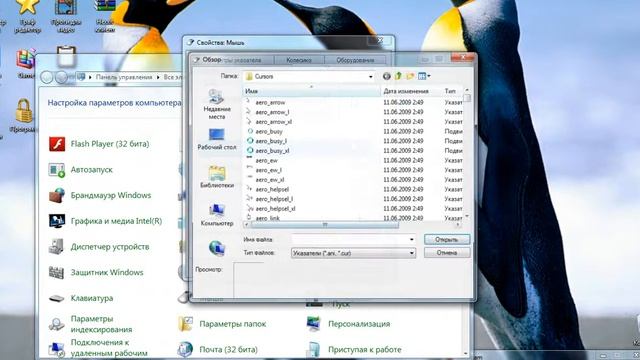The height and width of the screenshot is (360, 640).
Task: Open the Тип файлов Указатели combo box
Action: [x=353, y=253]
